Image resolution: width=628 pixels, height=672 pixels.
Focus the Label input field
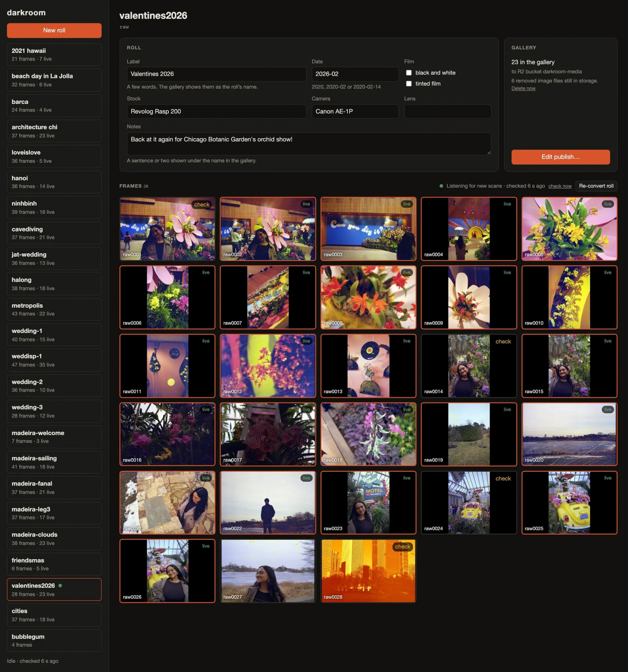[x=216, y=74]
